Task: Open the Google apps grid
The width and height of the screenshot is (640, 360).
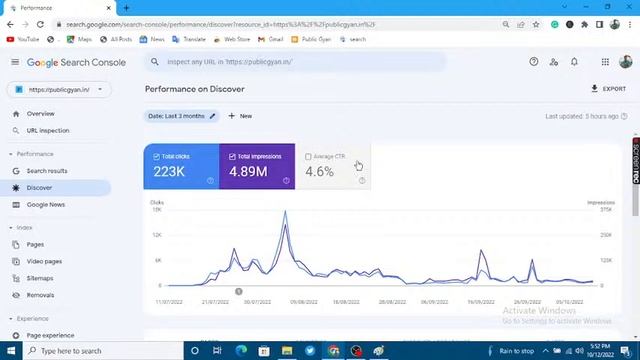Action: (605, 62)
